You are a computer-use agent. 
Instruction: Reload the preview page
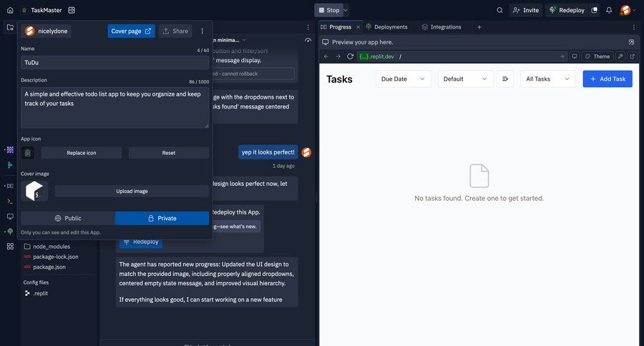[351, 56]
